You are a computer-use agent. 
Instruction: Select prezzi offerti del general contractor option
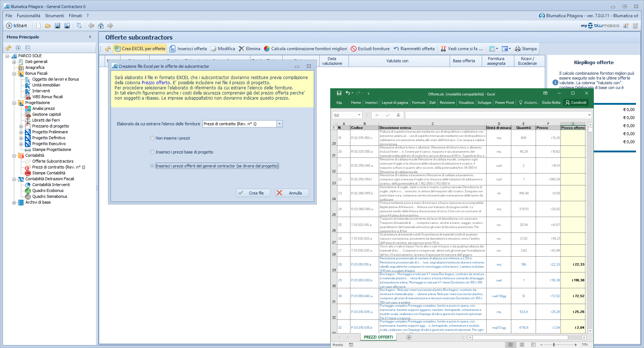[x=152, y=166]
